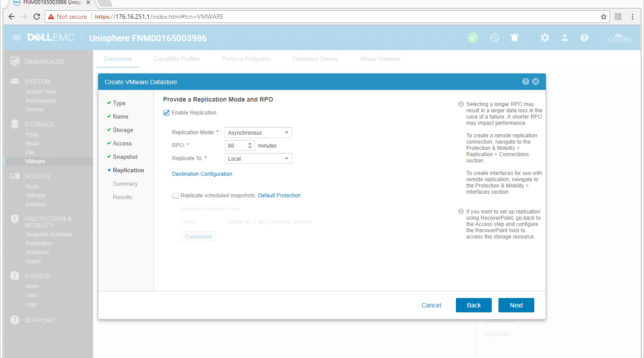Click the help question mark in header
This screenshot has height=358, width=644.
tap(584, 38)
